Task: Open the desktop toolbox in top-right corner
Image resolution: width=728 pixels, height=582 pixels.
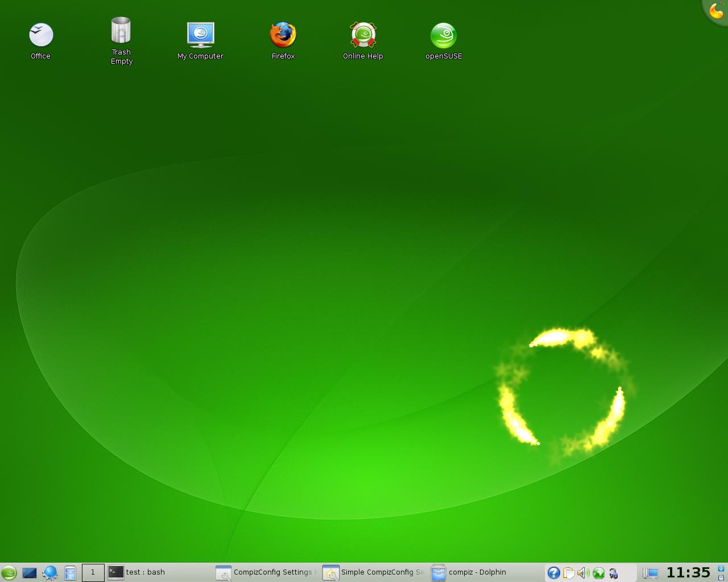Action: [717, 10]
